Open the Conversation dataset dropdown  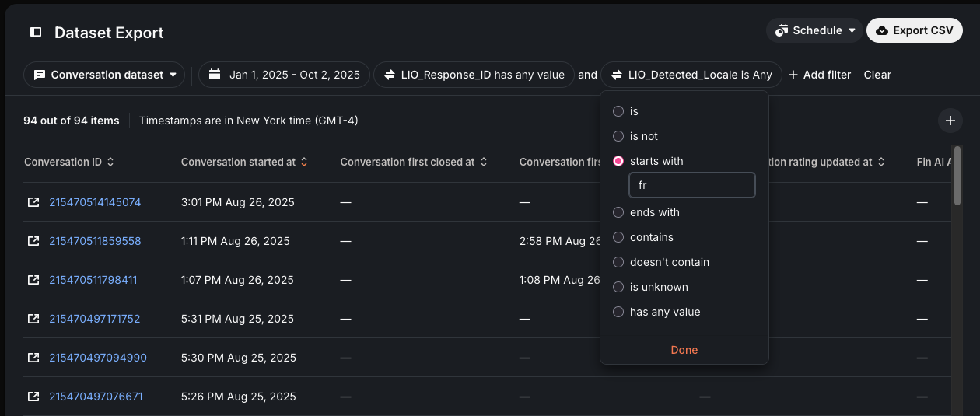104,75
